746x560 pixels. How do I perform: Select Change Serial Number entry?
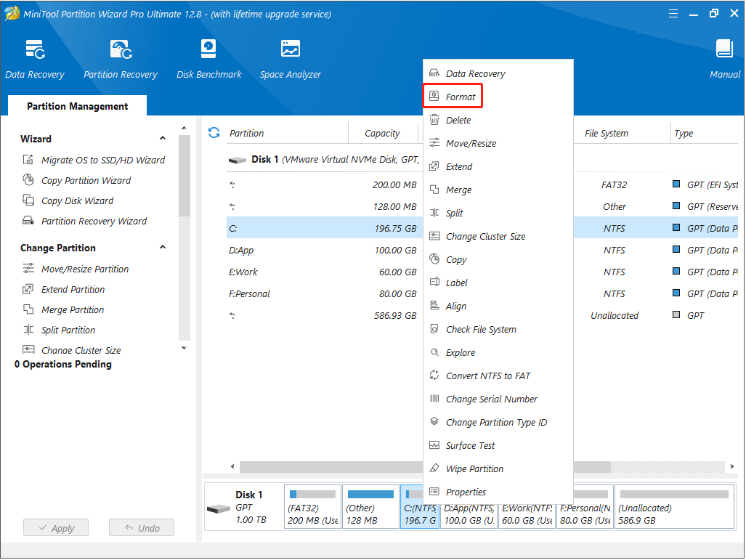[498, 399]
